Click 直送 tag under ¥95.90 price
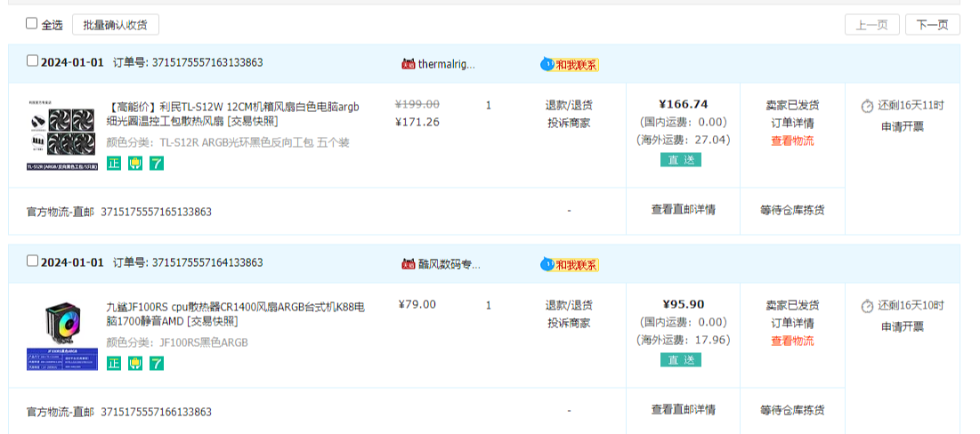This screenshot has height=434, width=980. [681, 359]
